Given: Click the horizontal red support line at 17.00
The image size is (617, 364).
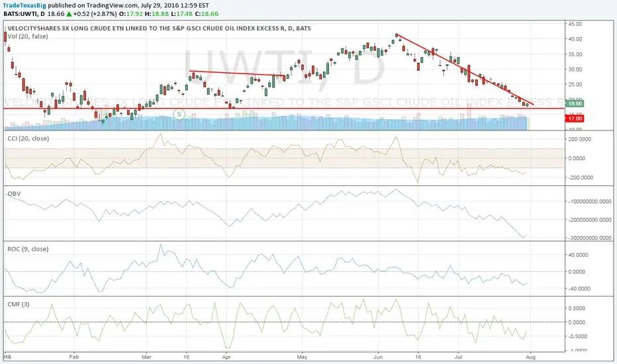Looking at the screenshot, I should 283,109.
